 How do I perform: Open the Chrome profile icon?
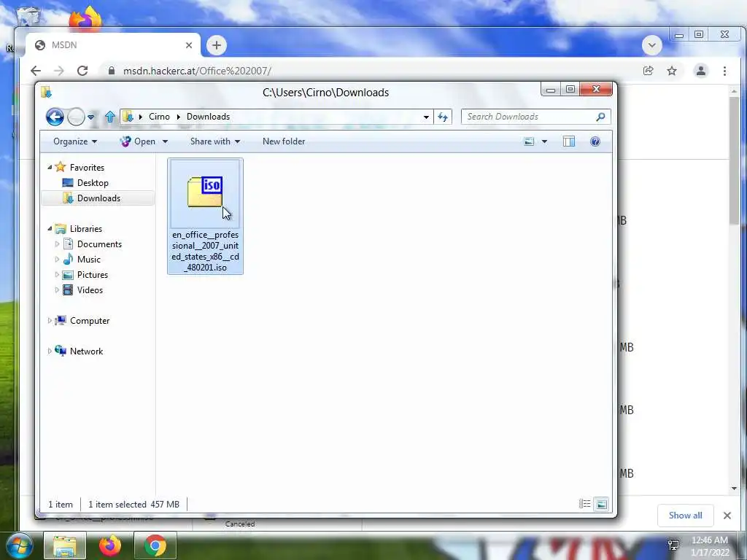tap(701, 71)
